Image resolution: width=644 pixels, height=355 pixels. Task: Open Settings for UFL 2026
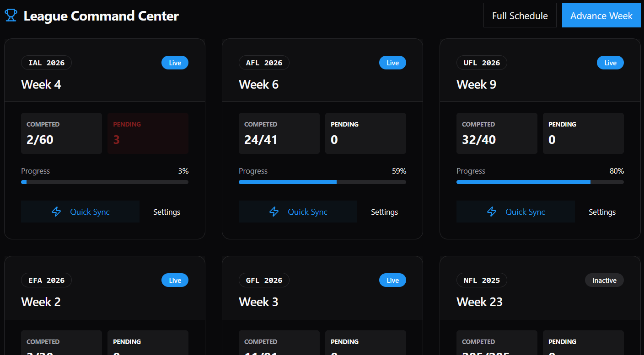602,212
